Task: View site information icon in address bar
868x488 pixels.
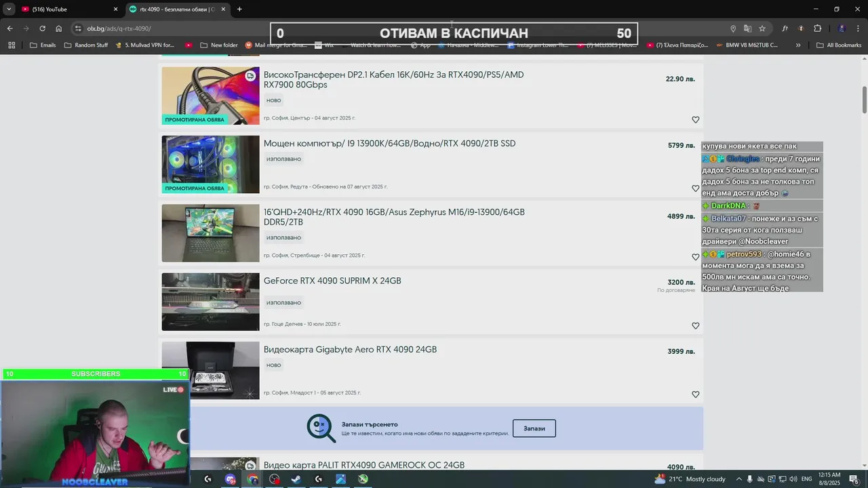Action: pyautogui.click(x=79, y=28)
